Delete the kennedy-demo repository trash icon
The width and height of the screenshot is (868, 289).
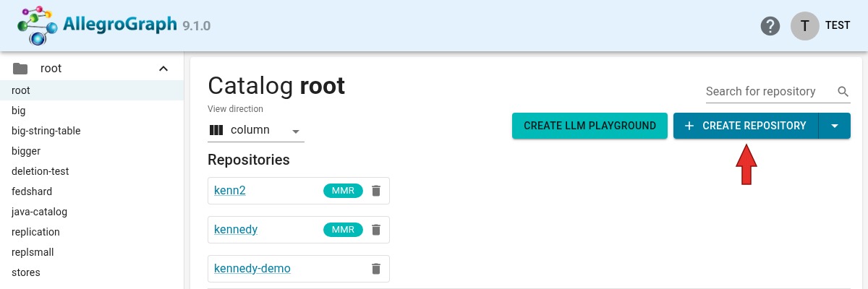[x=375, y=269]
